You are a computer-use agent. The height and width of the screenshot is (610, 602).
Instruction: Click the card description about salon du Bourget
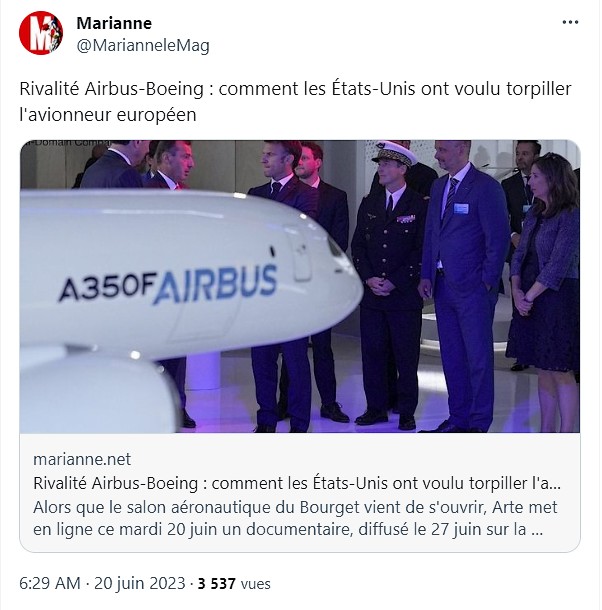click(x=295, y=518)
